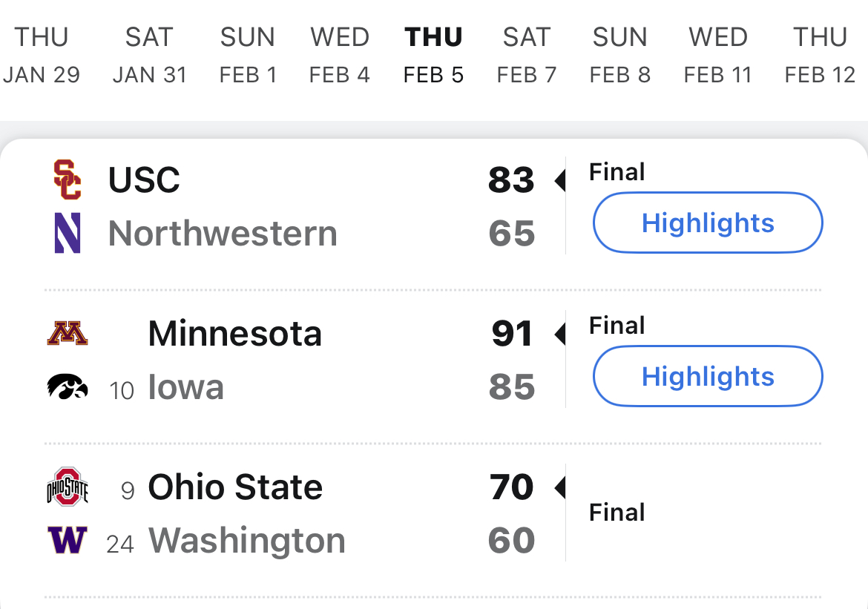This screenshot has width=868, height=609.
Task: Tap the USC team logo
Action: (x=68, y=180)
